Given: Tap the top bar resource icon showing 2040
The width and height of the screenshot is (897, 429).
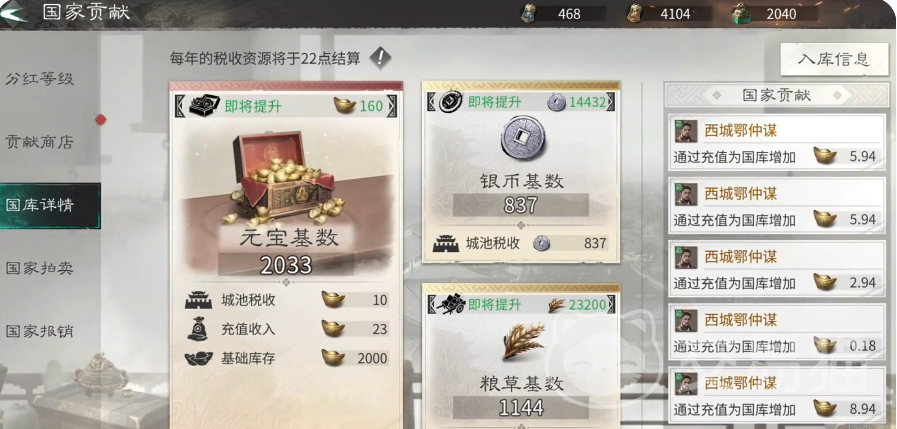Looking at the screenshot, I should click(742, 13).
